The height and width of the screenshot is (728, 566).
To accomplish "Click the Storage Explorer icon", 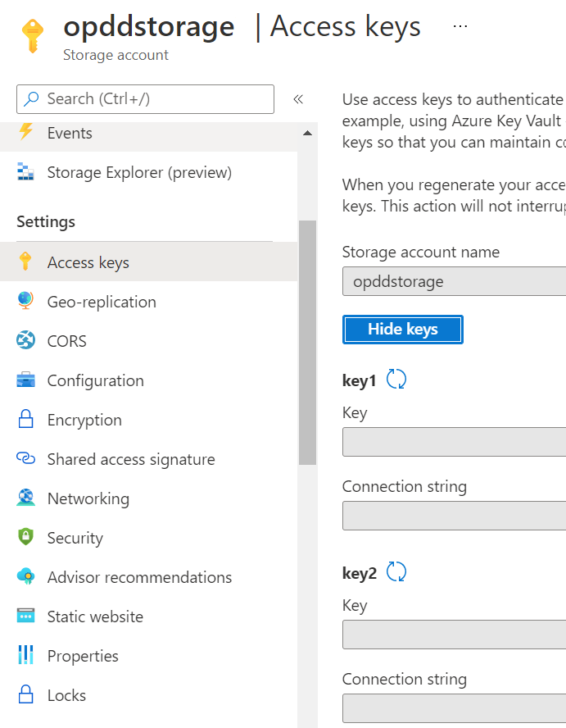I will click(25, 171).
